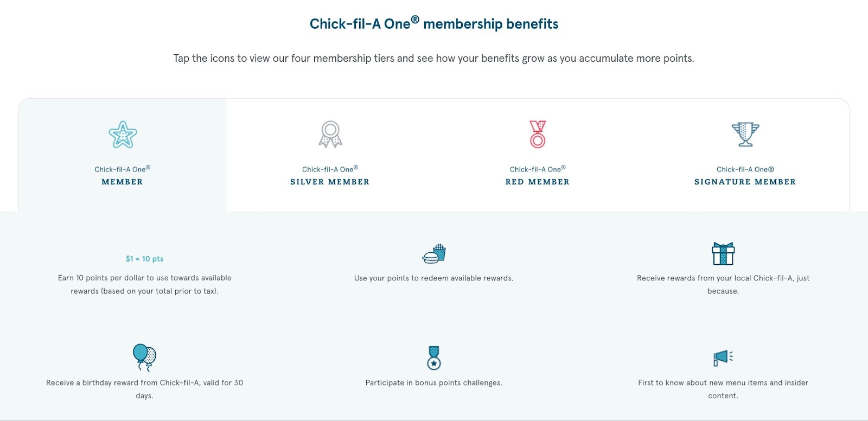Select the SILVER MEMBER tab label
Viewport: 868px width, 421px height.
[330, 182]
